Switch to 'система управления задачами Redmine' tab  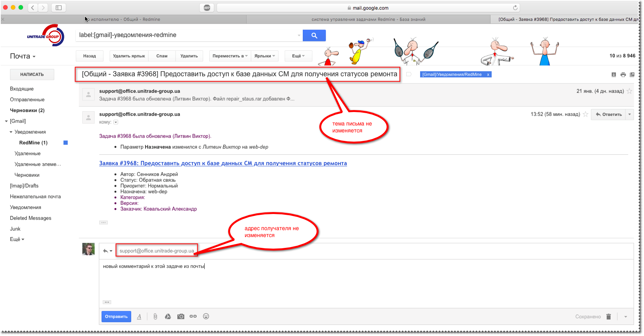[369, 19]
